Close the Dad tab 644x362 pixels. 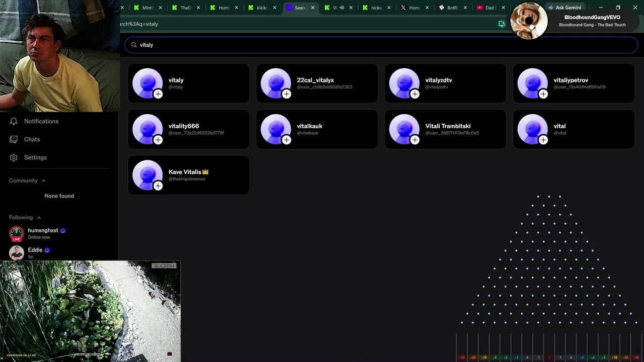click(x=503, y=8)
